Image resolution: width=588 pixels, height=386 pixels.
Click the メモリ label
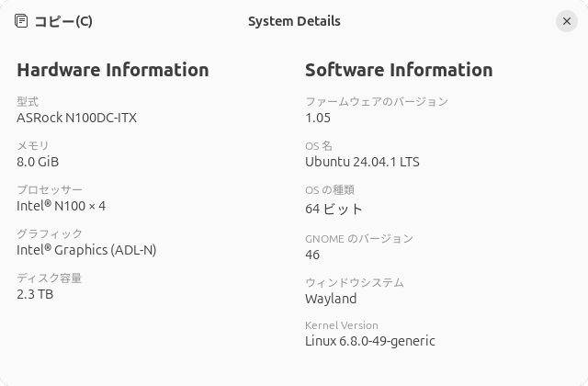[33, 145]
